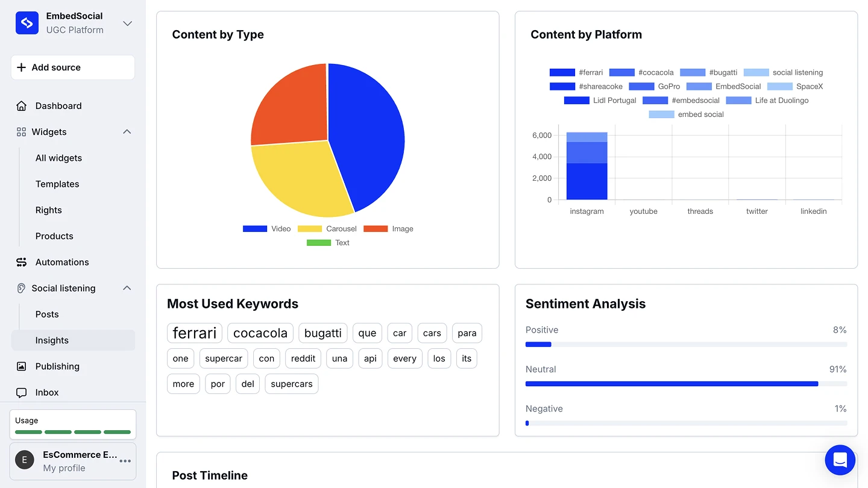Open the Usage panel

pos(73,425)
